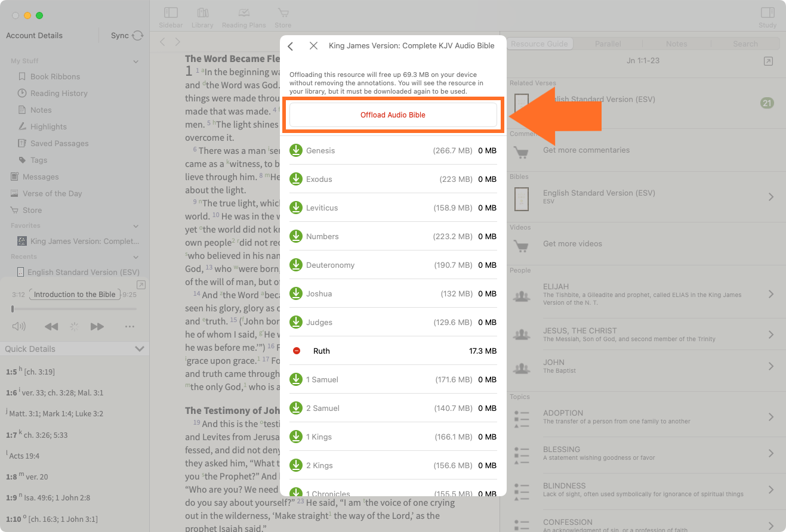Close the KJV Audio Bible dialog
The height and width of the screenshot is (532, 786).
tap(313, 46)
